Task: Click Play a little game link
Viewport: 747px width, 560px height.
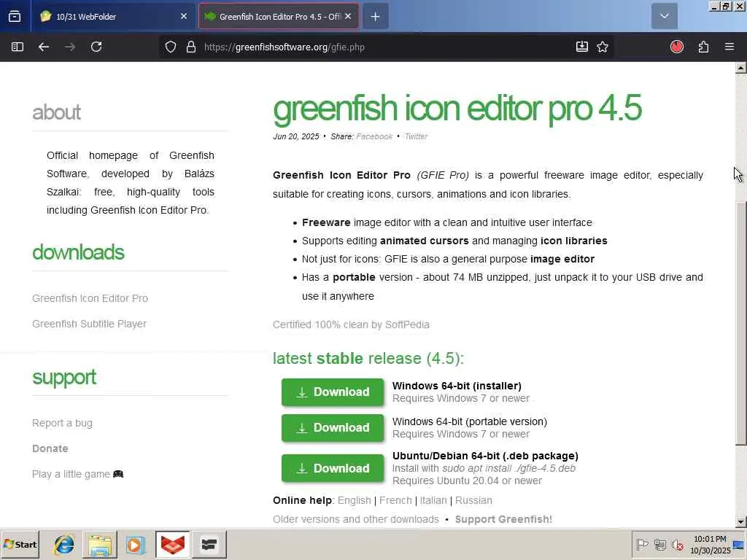Action: 77,474
